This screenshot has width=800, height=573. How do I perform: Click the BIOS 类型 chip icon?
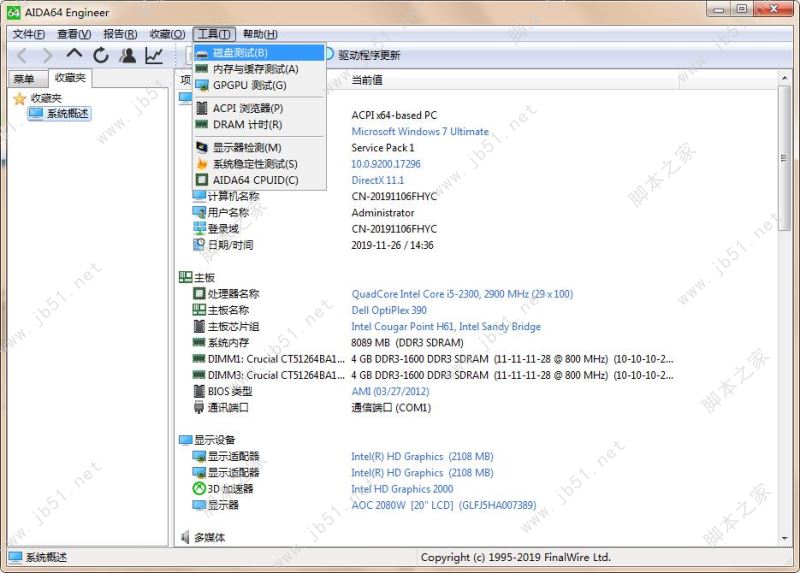(199, 391)
